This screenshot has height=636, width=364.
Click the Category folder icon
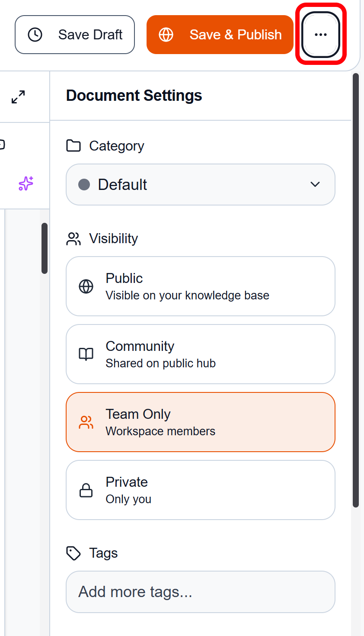pyautogui.click(x=73, y=146)
